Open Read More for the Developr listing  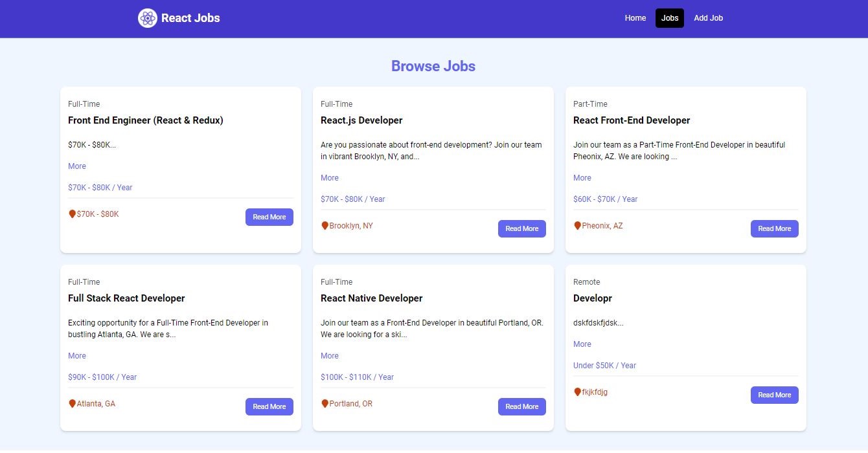coord(774,395)
